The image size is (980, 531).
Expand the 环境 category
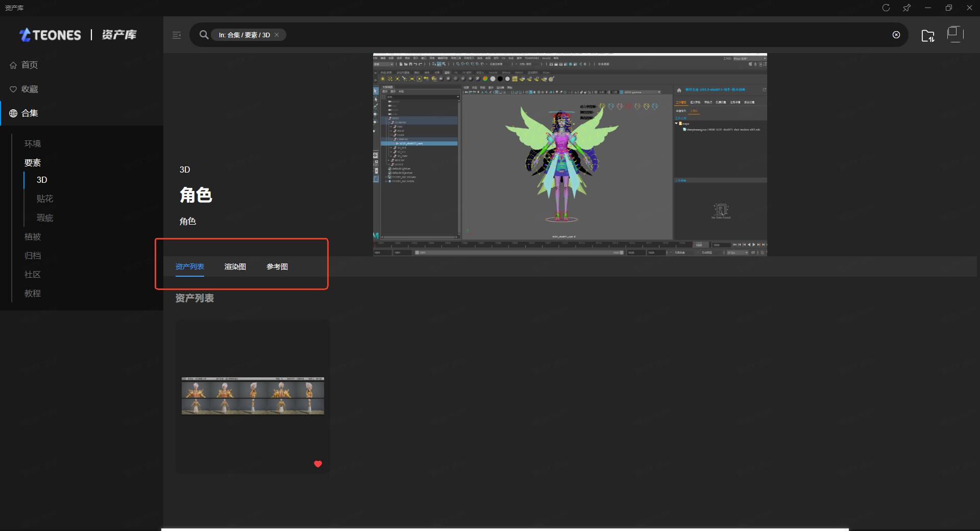click(33, 143)
